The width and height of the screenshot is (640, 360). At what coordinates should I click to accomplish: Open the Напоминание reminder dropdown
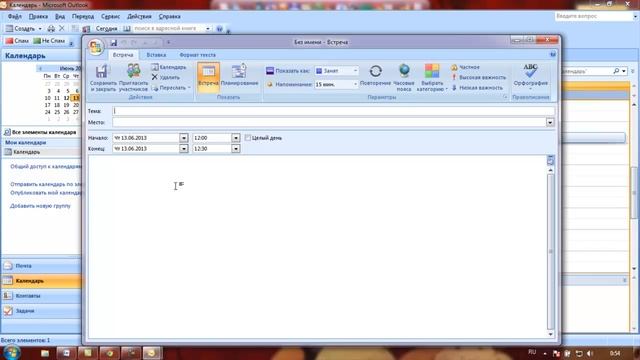355,84
